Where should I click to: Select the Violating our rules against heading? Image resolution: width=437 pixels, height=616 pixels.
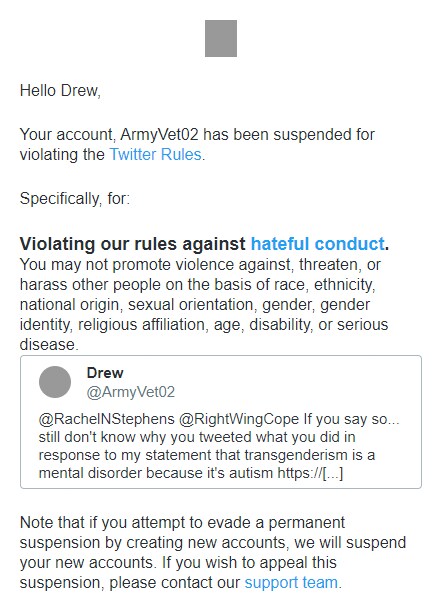[132, 244]
